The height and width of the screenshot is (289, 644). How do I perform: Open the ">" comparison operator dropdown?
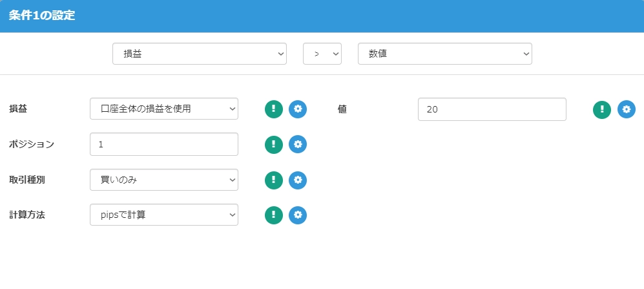322,54
